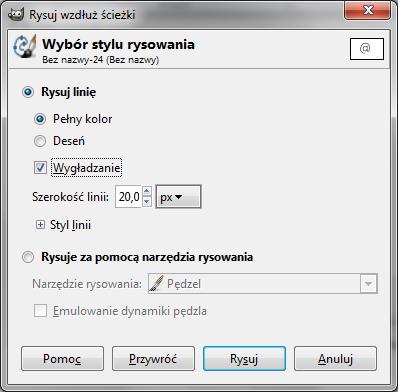Click the Przywróć button
The image size is (398, 392).
tap(153, 359)
